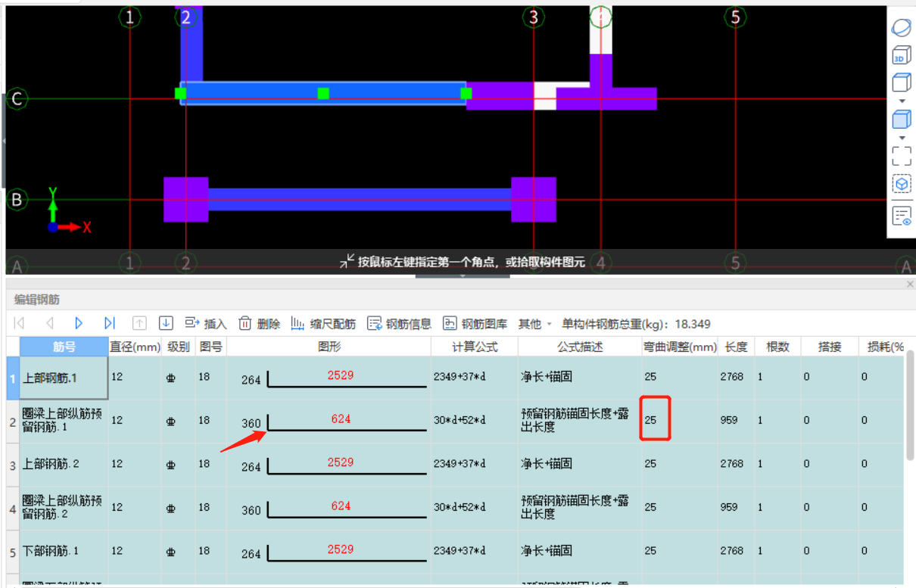Close the 编辑钢筋 panel
This screenshot has width=916, height=588.
(x=910, y=284)
